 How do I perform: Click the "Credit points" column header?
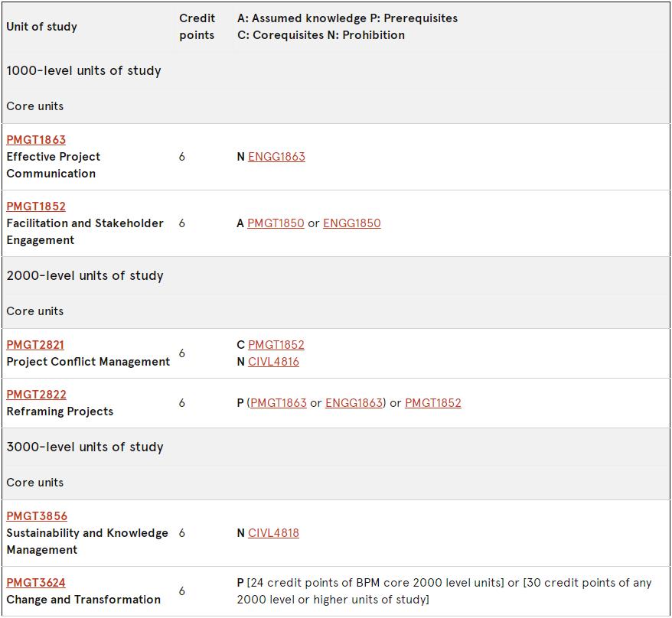point(197,27)
